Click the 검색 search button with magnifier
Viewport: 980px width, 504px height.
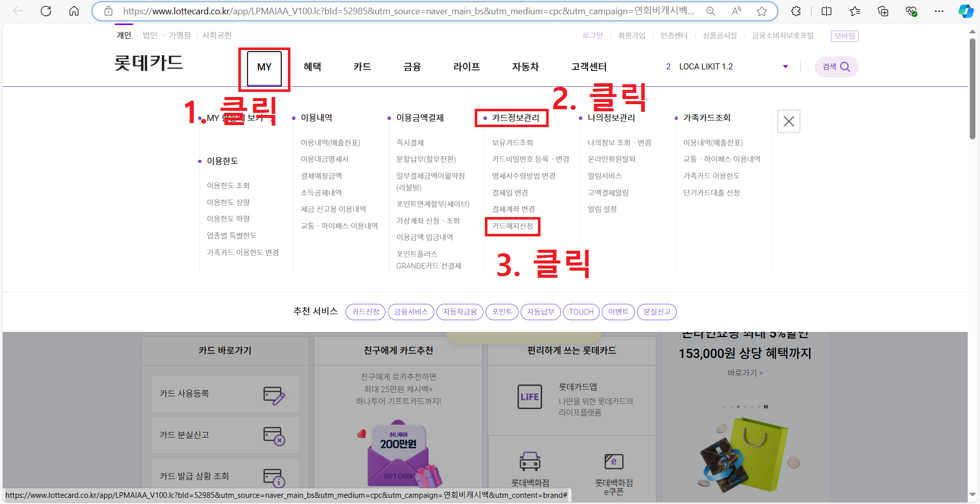836,67
